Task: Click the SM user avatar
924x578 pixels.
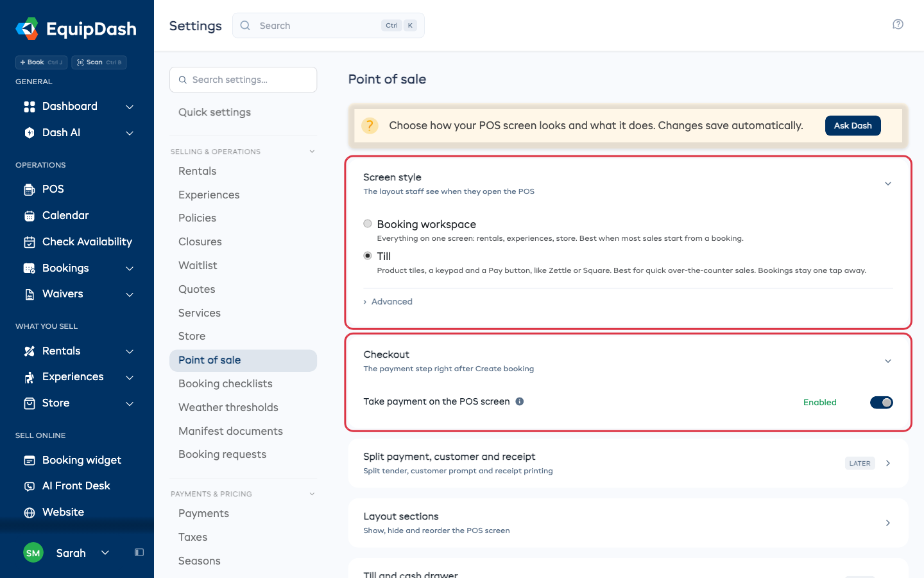Action: click(33, 552)
